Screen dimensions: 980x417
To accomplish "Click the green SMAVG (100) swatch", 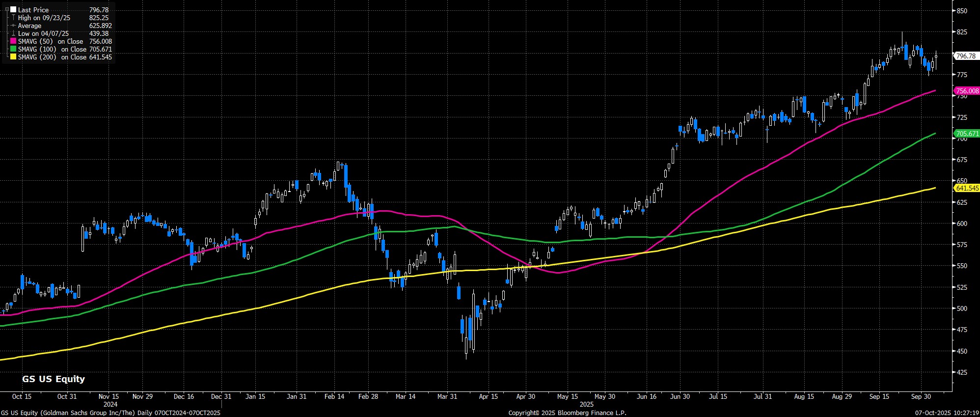I will tap(13, 49).
